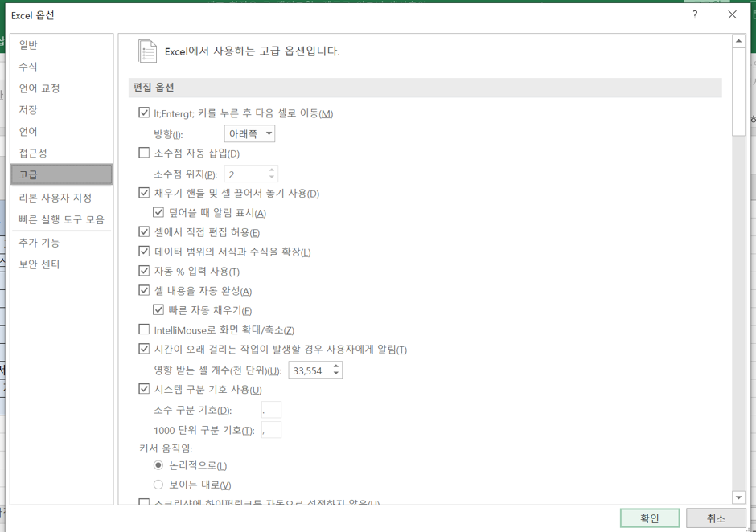756x532 pixels.
Task: Toggle move to next cell after Enter checkbox
Action: 144,113
